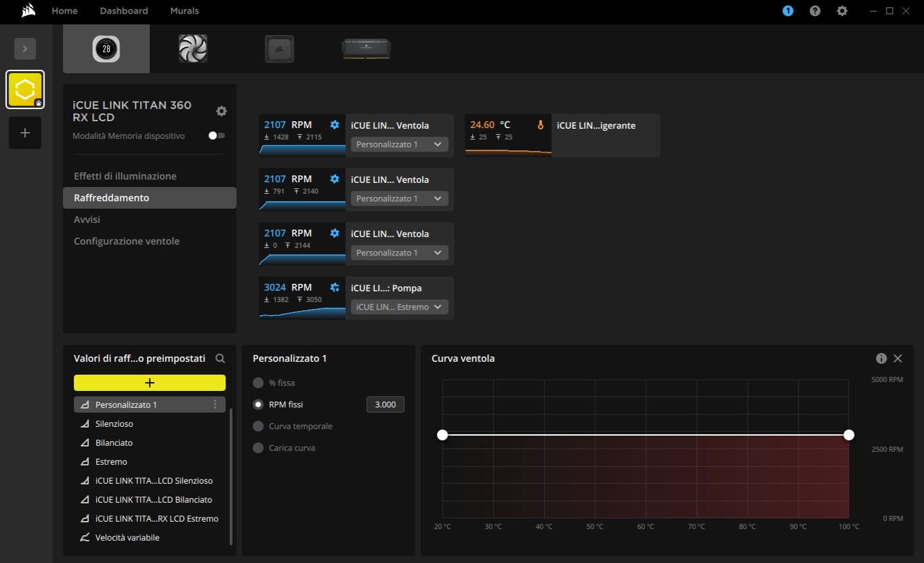Expand the left sidebar with the chevron
This screenshot has width=924, height=563.
tap(25, 49)
